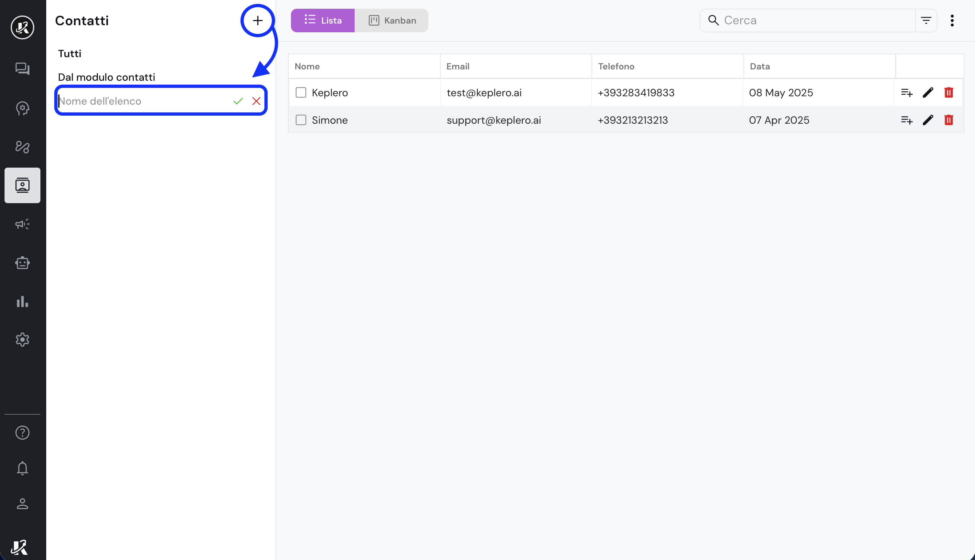Select the Tutti contacts list
The image size is (975, 560).
coord(70,54)
